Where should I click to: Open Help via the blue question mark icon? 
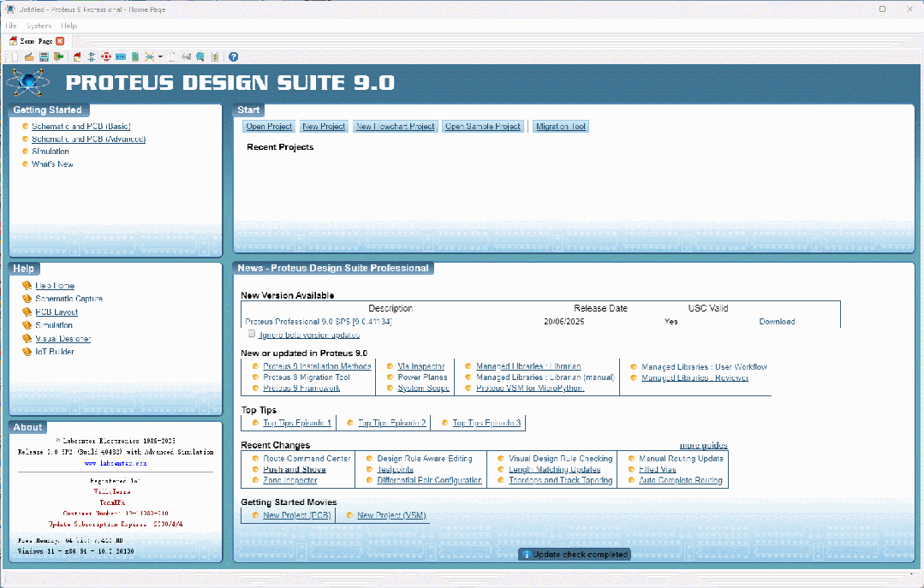pyautogui.click(x=234, y=57)
